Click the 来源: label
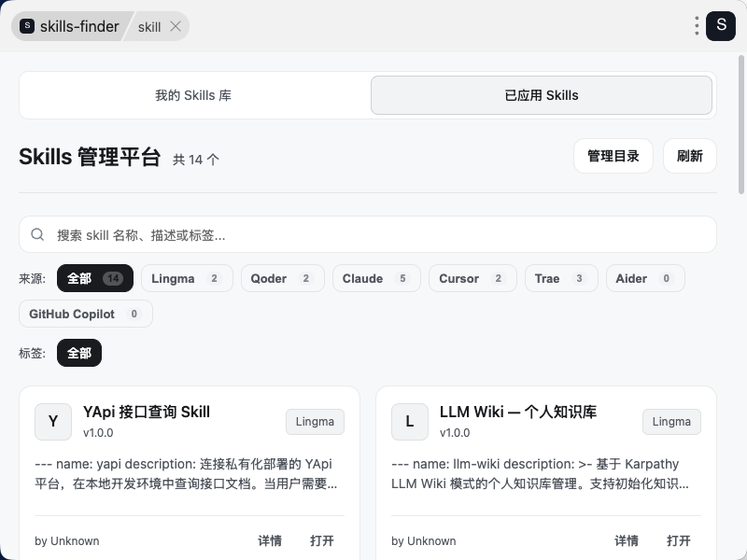This screenshot has height=560, width=747. click(32, 278)
